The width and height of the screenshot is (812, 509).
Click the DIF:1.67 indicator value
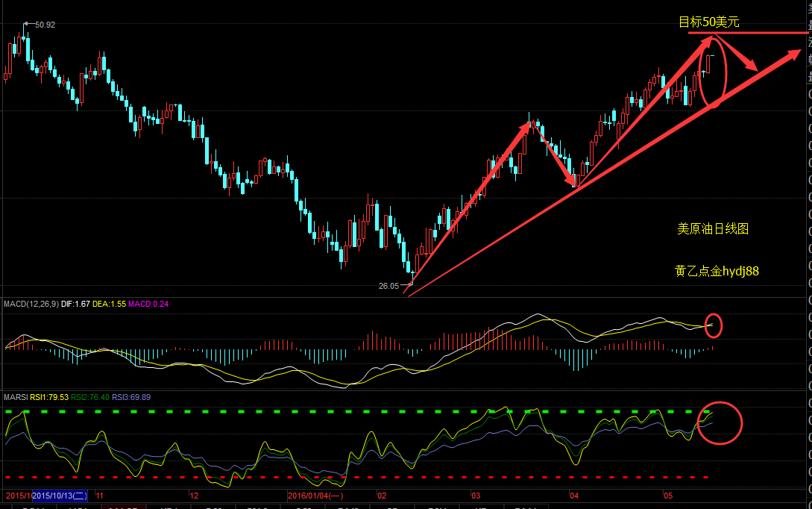coord(75,304)
